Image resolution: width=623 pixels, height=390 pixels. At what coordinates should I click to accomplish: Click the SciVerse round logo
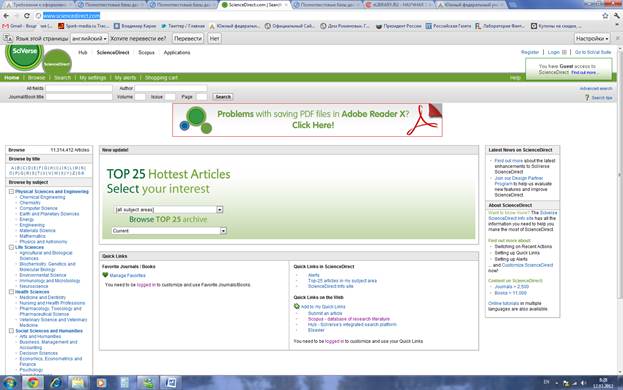[x=24, y=56]
